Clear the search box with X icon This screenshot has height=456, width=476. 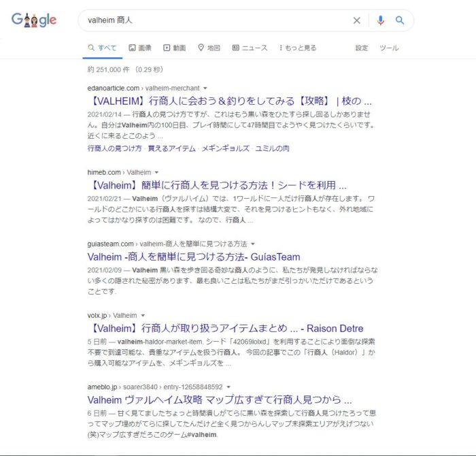point(357,20)
